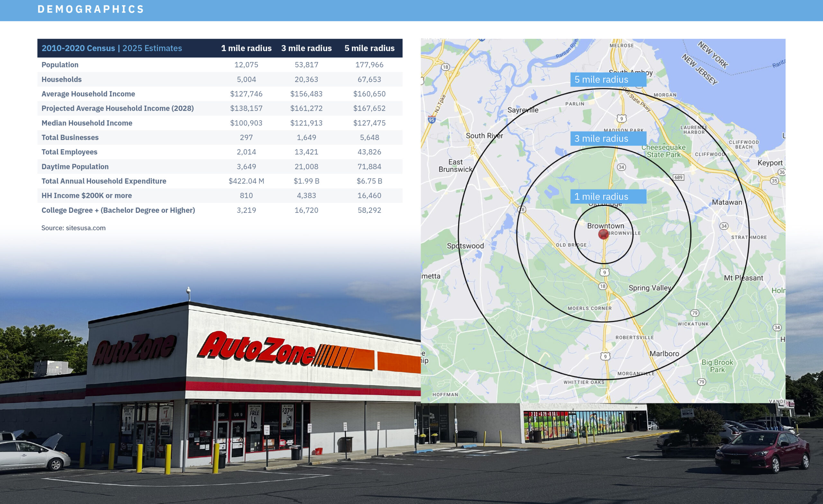Select the "HH Income $200K or more" label

pos(86,196)
